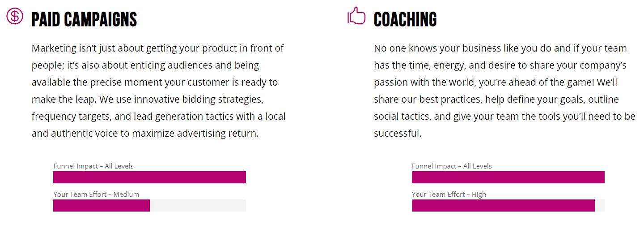This screenshot has width=644, height=225.
Task: Click the filled part of the High effort bar
Action: point(503,205)
